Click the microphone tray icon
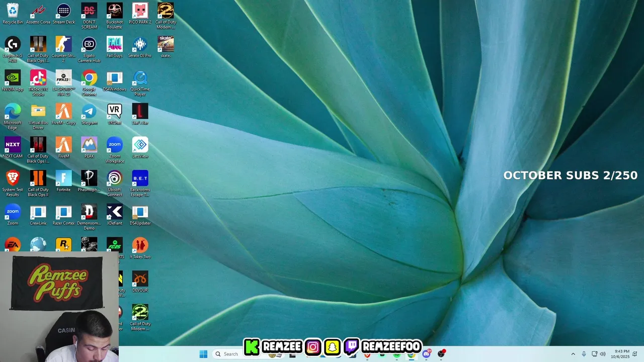Screen dimensions: 644x362 coord(584,354)
